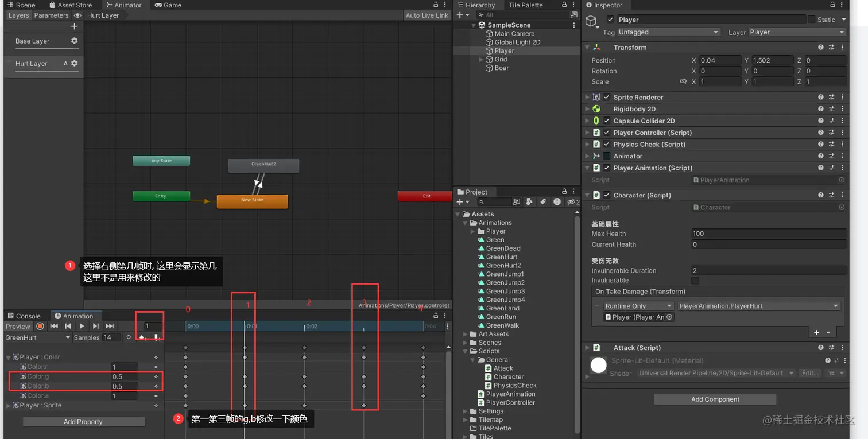Screen dimensions: 868x439
Task: Lock the Hierarchy panel
Action: (565, 5)
